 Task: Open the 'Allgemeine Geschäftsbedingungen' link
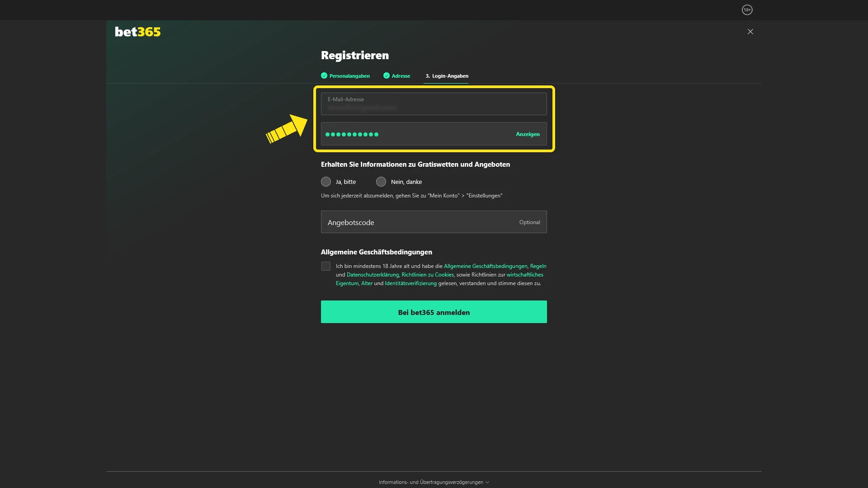pyautogui.click(x=486, y=266)
